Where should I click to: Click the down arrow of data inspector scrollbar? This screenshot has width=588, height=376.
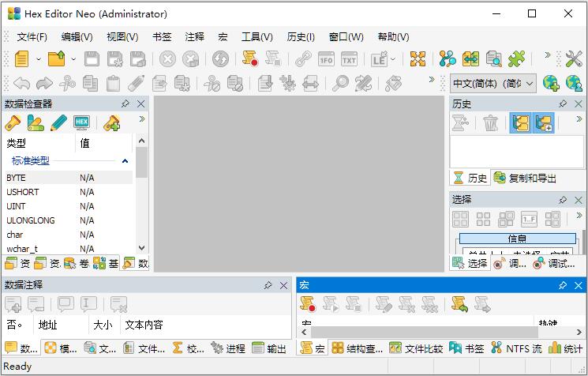coord(141,248)
